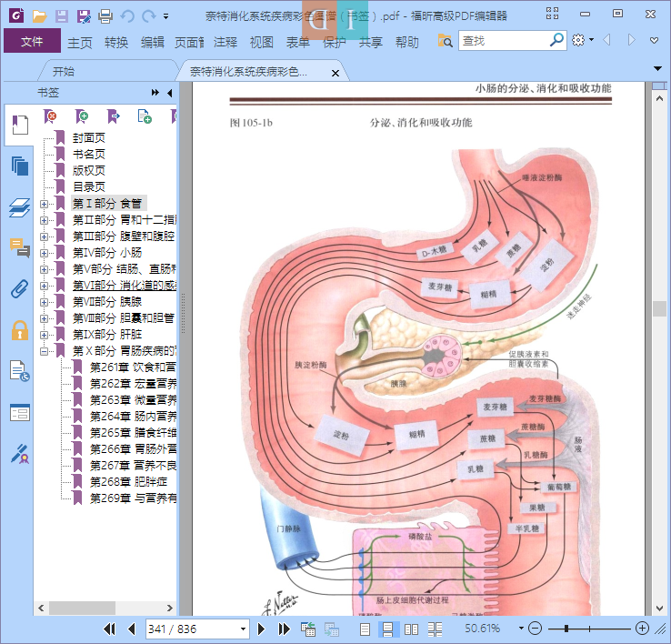The height and width of the screenshot is (644, 671).
Task: Open the 文件 menu
Action: coord(32,41)
